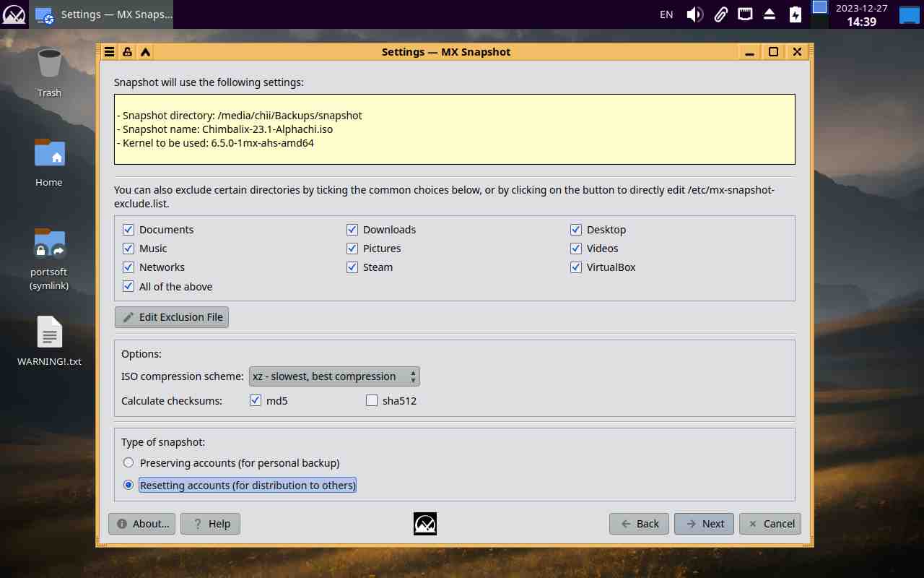
Task: Disable the md5 checksum checkbox
Action: click(x=256, y=400)
